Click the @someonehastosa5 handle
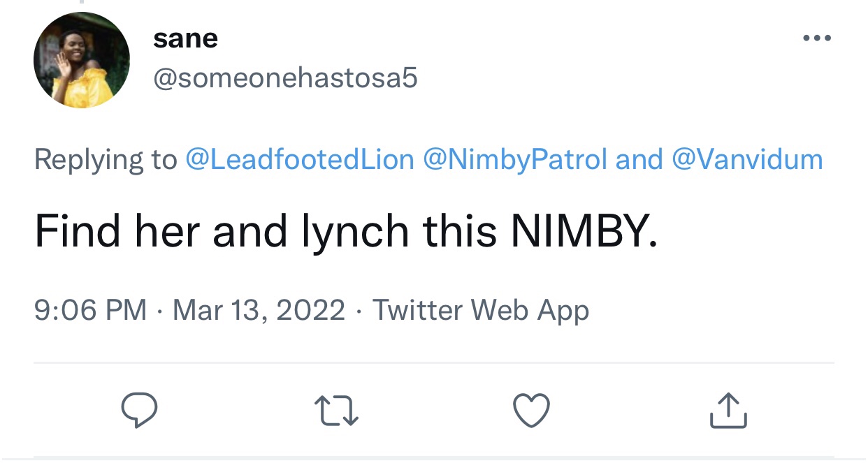The image size is (868, 463). [285, 78]
